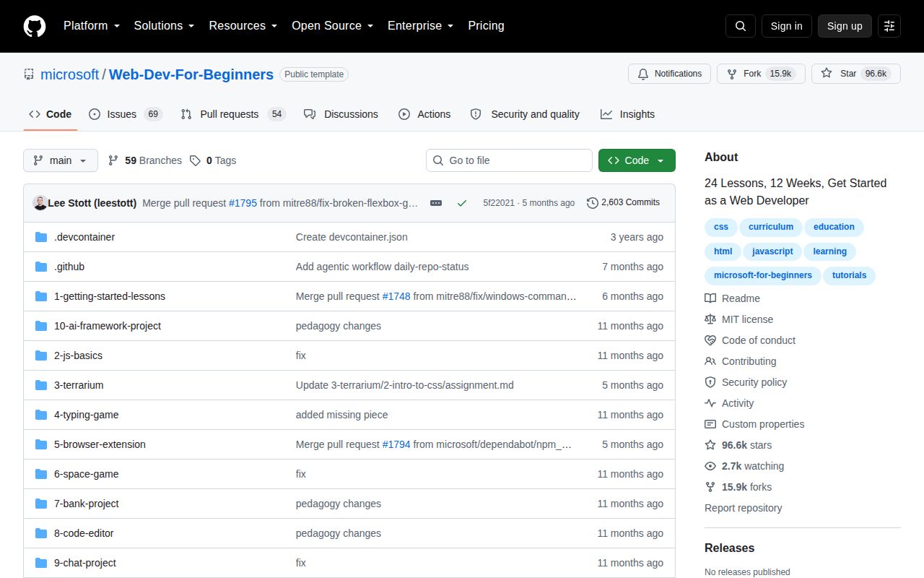
Task: Select the Code tab
Action: click(51, 114)
